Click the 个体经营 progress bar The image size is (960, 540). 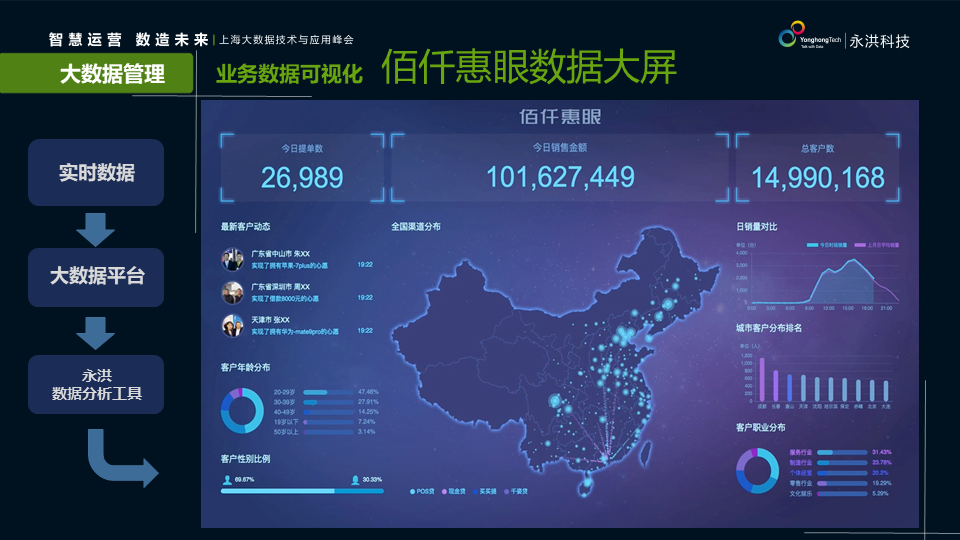[x=842, y=473]
